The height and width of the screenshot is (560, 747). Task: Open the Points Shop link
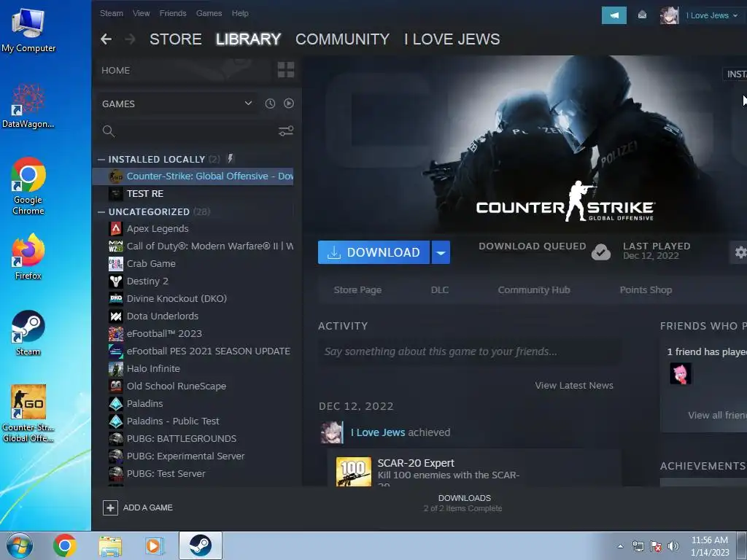646,290
